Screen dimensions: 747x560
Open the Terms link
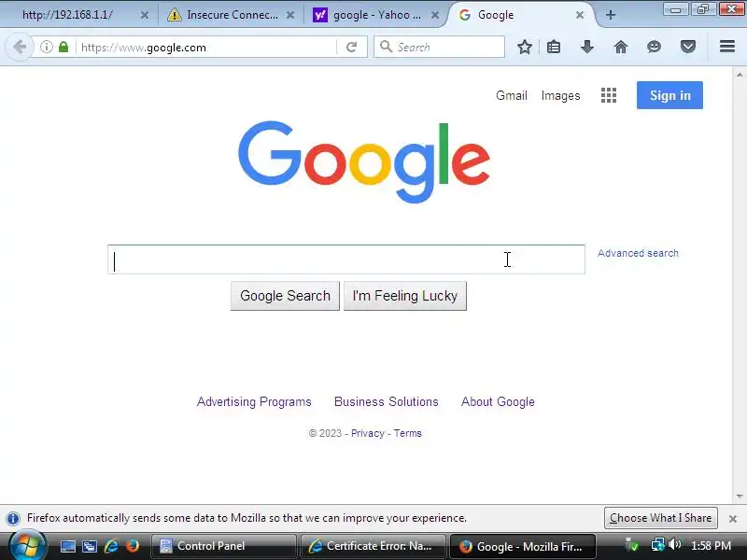[x=407, y=433]
